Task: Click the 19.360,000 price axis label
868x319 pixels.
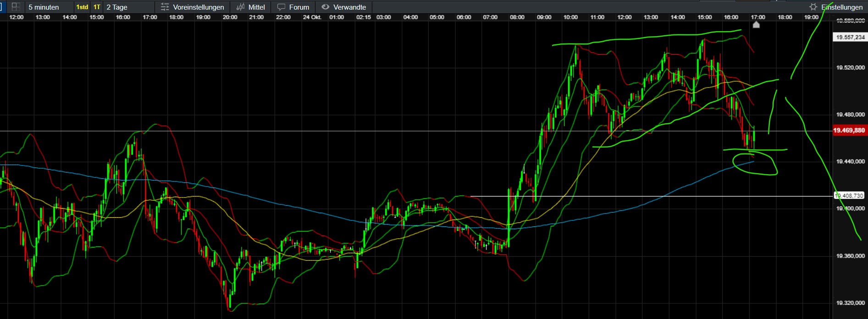Action: point(851,256)
